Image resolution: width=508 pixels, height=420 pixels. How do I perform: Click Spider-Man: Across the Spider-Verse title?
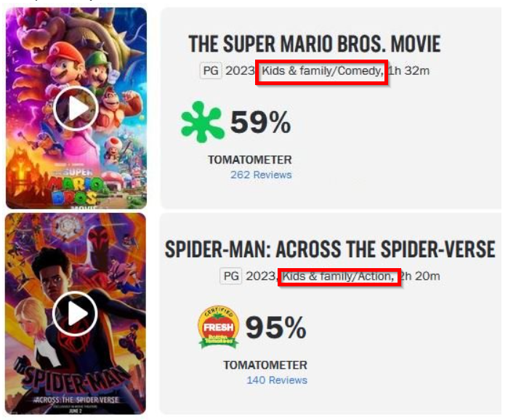[330, 249]
